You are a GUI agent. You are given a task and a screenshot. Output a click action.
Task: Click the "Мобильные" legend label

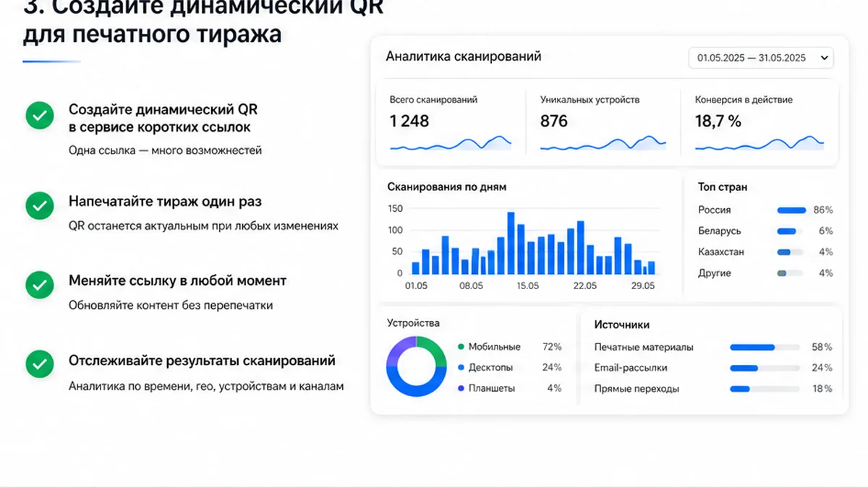tap(494, 347)
